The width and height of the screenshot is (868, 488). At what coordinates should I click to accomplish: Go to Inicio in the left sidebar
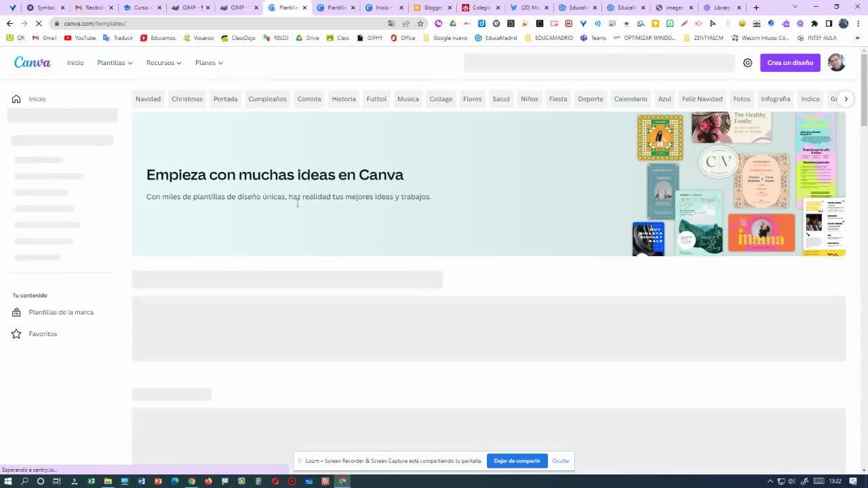(37, 99)
